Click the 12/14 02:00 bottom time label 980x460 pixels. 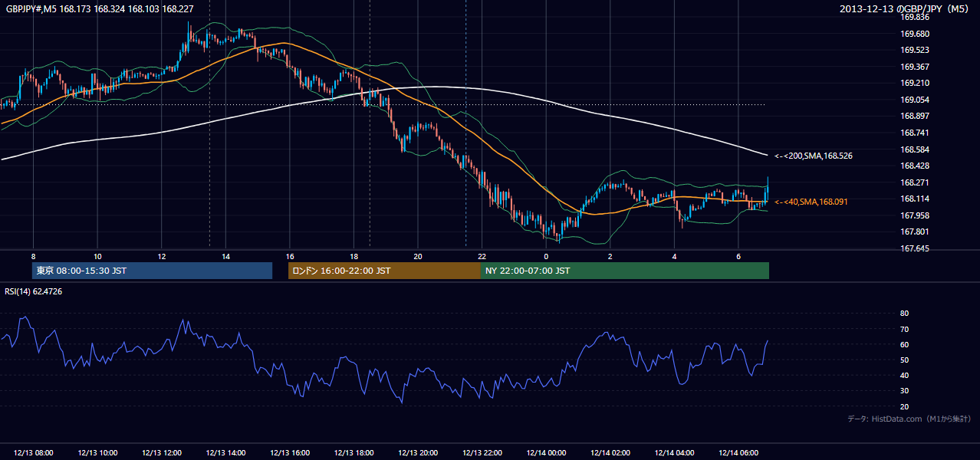pyautogui.click(x=610, y=453)
